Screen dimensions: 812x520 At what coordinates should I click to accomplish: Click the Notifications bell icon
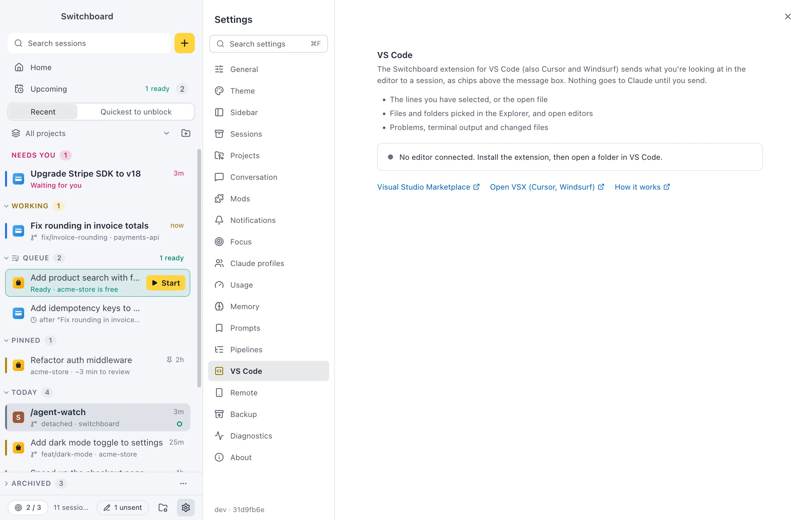pos(219,220)
